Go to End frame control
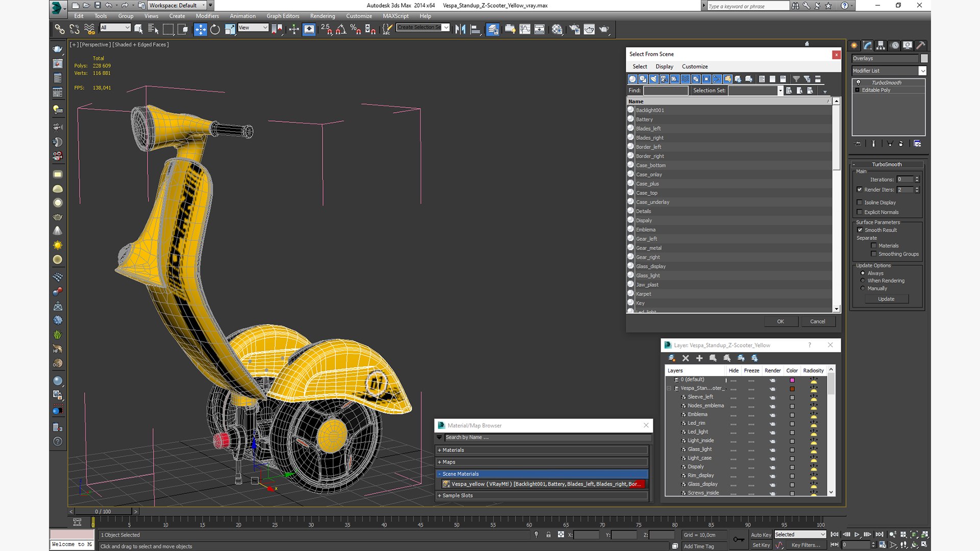Image resolution: width=980 pixels, height=551 pixels. point(879,535)
